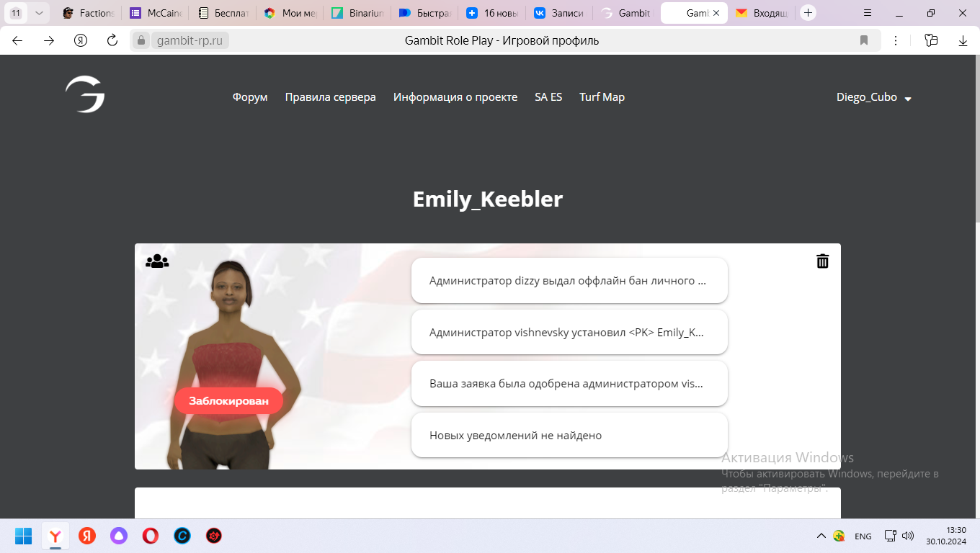
Task: Click the trash delete icon on profile card
Action: click(x=822, y=261)
